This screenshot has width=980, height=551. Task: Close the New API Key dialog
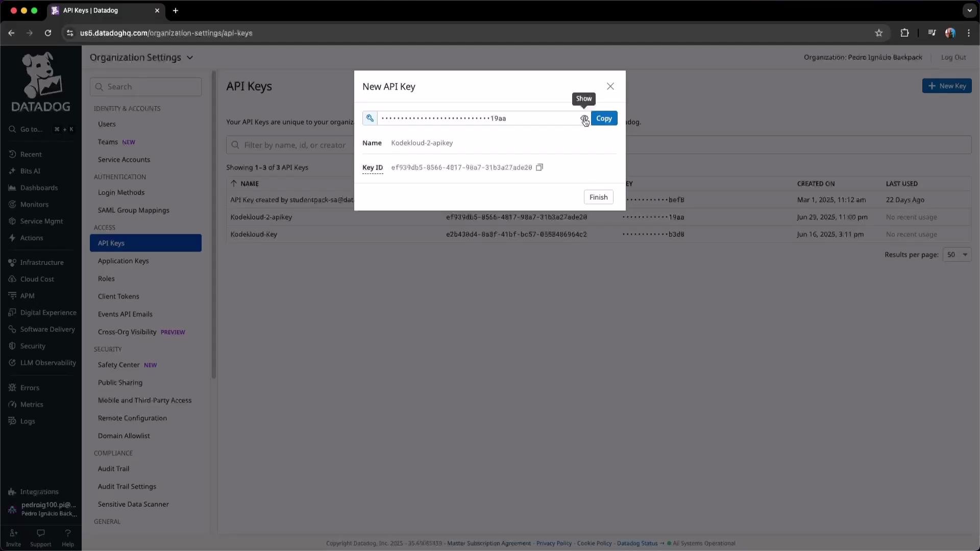pos(610,86)
